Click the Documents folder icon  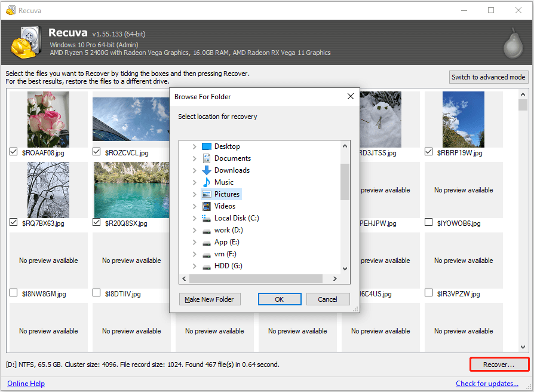pyautogui.click(x=207, y=158)
